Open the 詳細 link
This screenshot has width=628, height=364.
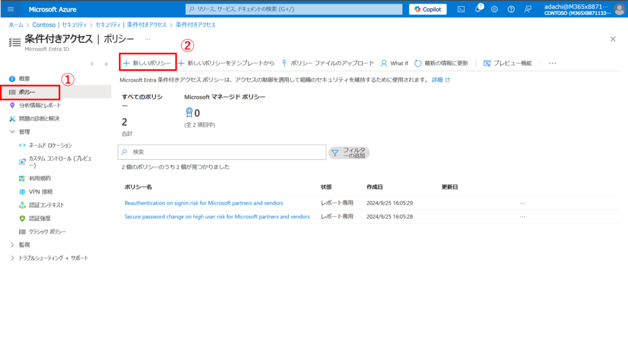coord(440,80)
